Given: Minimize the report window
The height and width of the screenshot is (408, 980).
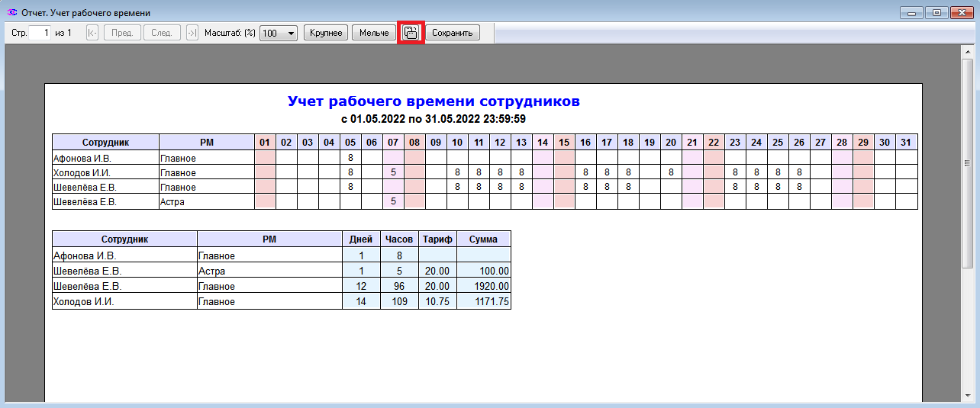Looking at the screenshot, I should coord(912,12).
